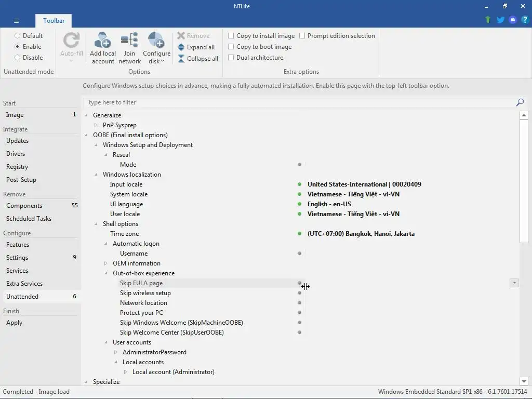The width and height of the screenshot is (532, 399).
Task: Check Copy to install image
Action: point(231,36)
